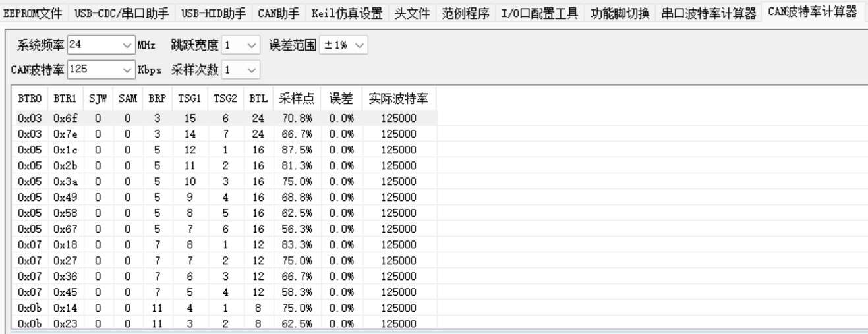
Task: Select the row with BTR1 0x67
Action: [225, 229]
